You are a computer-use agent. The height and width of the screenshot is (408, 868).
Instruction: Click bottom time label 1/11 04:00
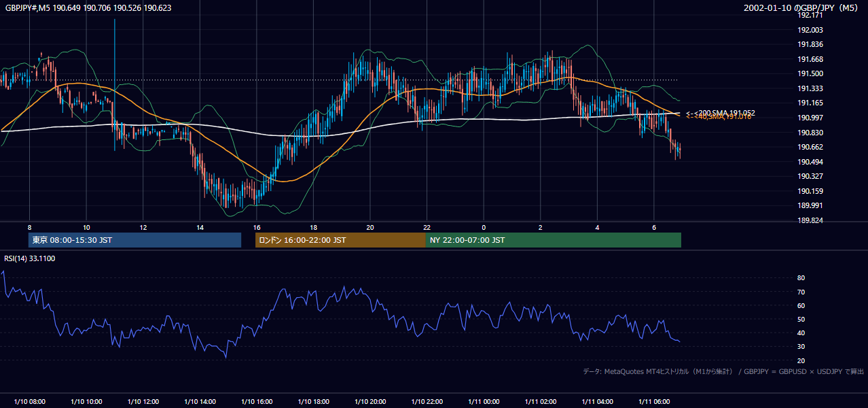[597, 402]
